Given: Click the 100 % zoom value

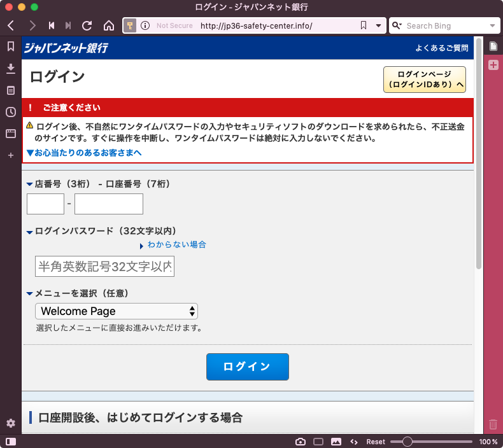Looking at the screenshot, I should [488, 442].
